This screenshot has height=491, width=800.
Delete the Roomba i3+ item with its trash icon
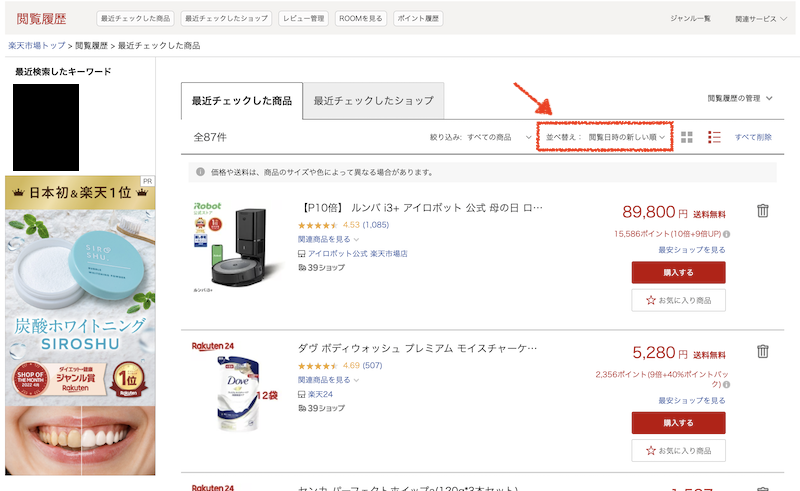pyautogui.click(x=762, y=210)
